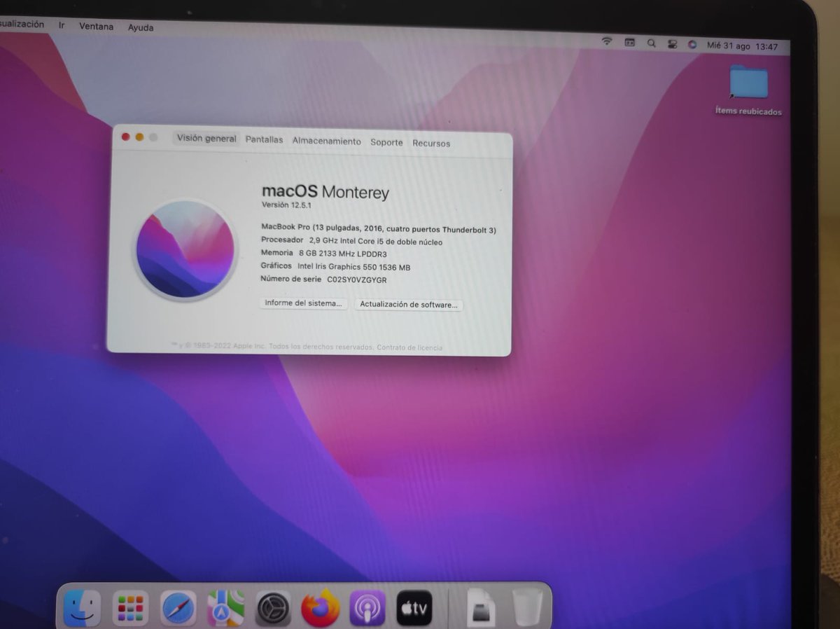This screenshot has height=629, width=840.
Task: Switch to the Recursos tab
Action: coord(431,144)
